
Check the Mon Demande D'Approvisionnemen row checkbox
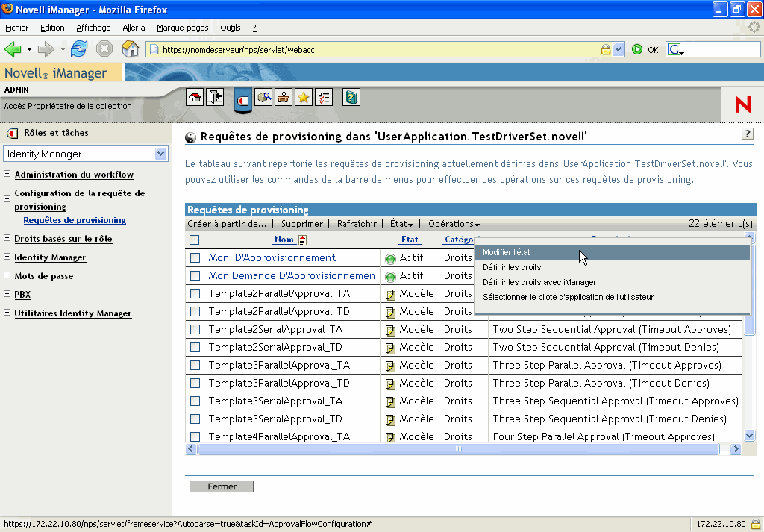195,276
